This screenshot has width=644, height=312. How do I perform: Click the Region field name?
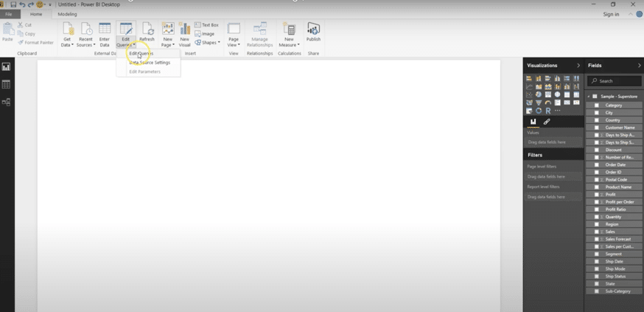click(612, 224)
